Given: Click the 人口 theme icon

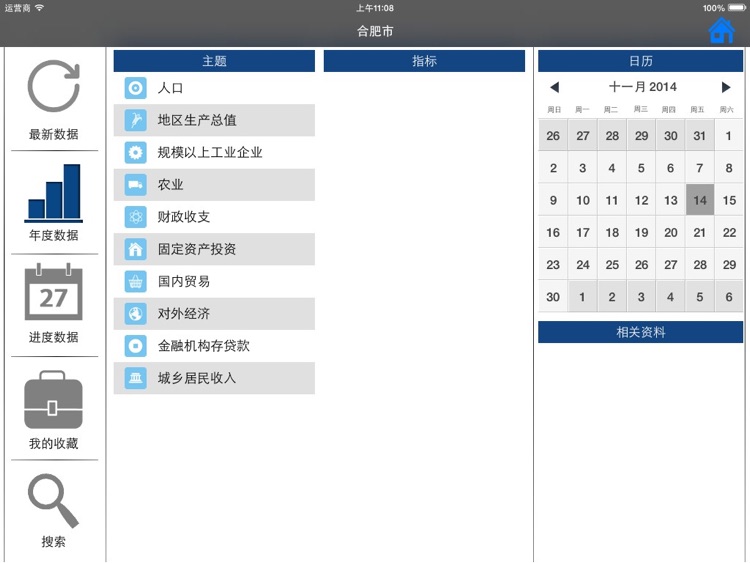Looking at the screenshot, I should coord(135,88).
